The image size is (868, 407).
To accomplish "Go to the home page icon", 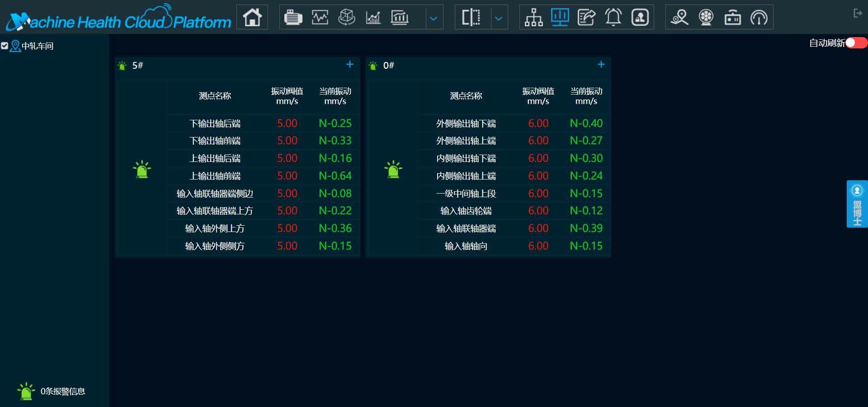I will coord(252,18).
